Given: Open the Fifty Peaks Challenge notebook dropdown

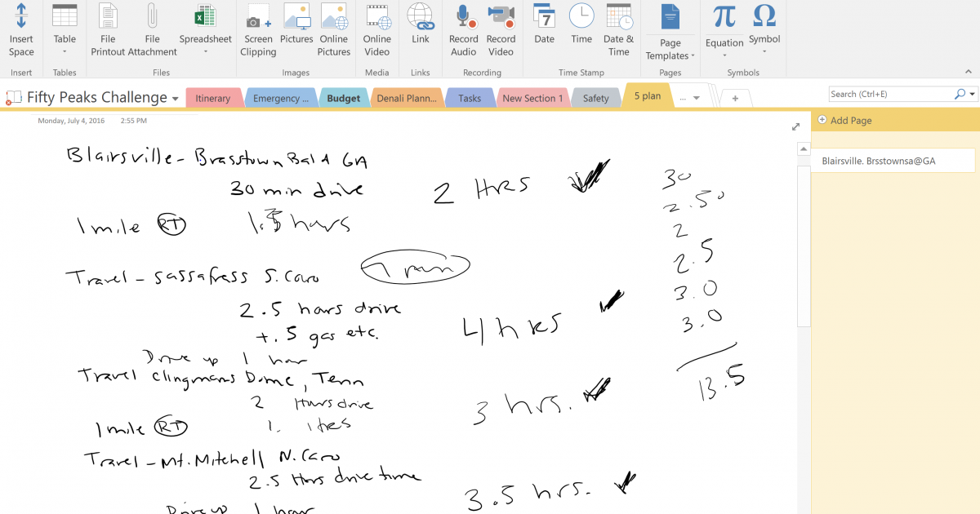Looking at the screenshot, I should [175, 96].
